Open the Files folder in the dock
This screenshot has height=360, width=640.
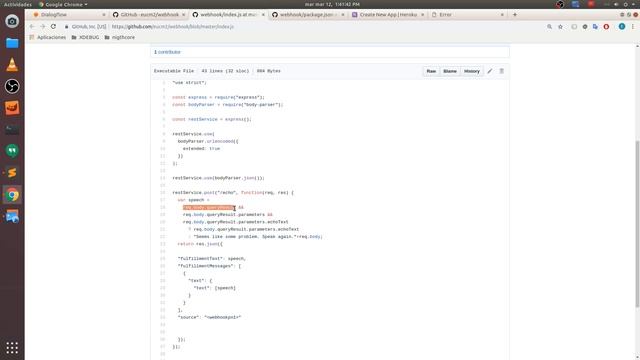point(12,43)
